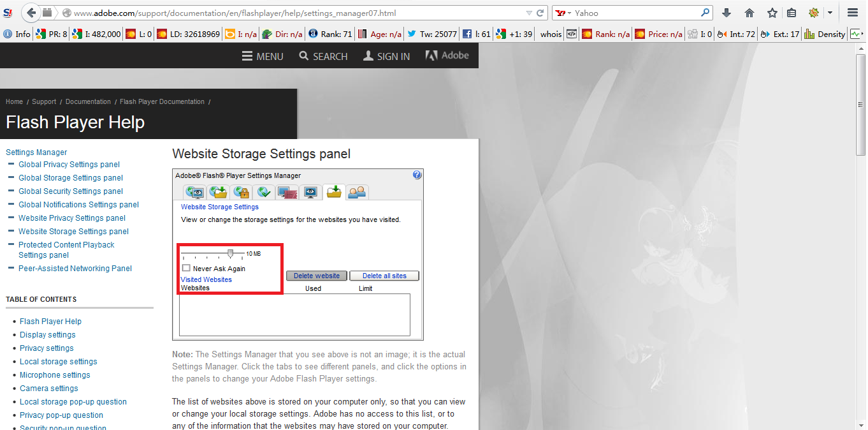The image size is (868, 430).
Task: Click the Dir: n/a DMOZ icon
Action: click(282, 34)
